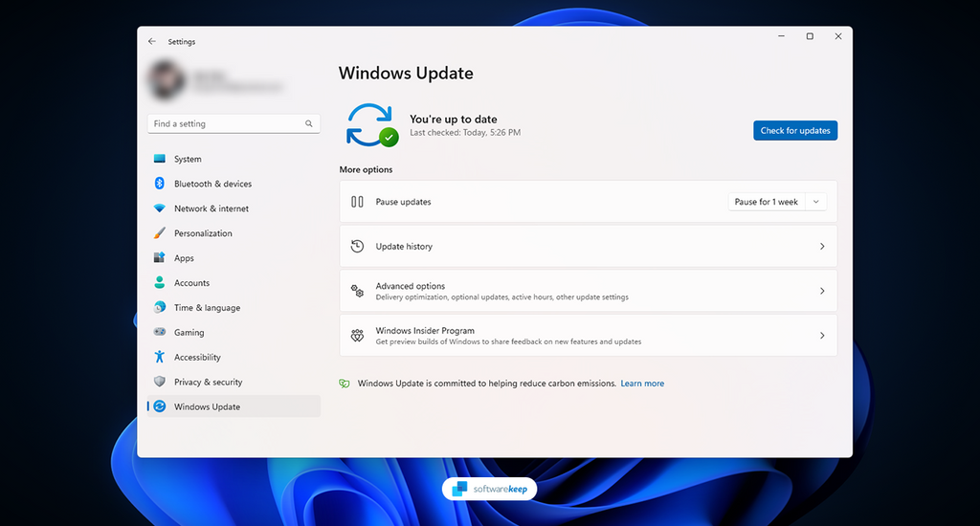This screenshot has height=526, width=980.
Task: Go to Gaming settings
Action: click(234, 333)
